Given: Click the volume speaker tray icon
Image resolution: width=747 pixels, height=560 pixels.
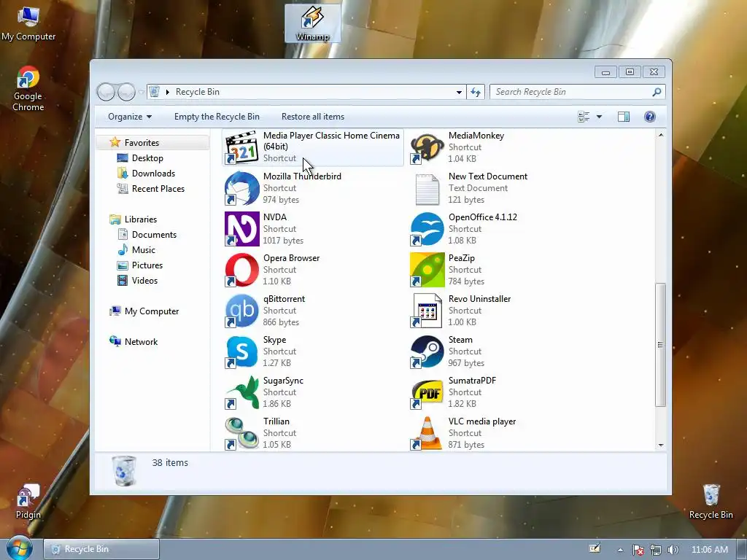Looking at the screenshot, I should click(673, 550).
